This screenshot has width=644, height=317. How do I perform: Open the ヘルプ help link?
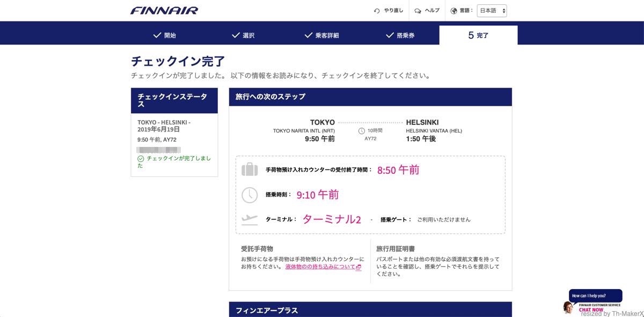coord(432,11)
